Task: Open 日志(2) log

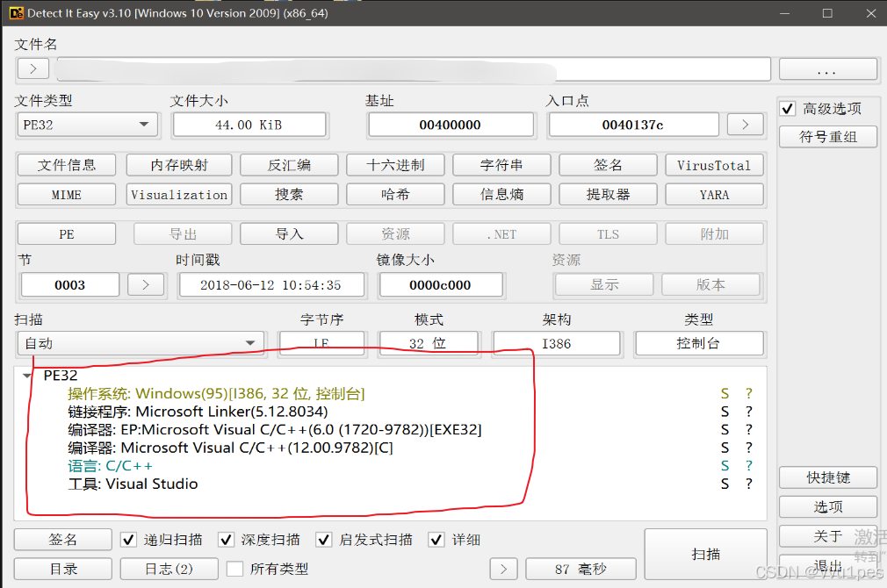Action: tap(169, 569)
